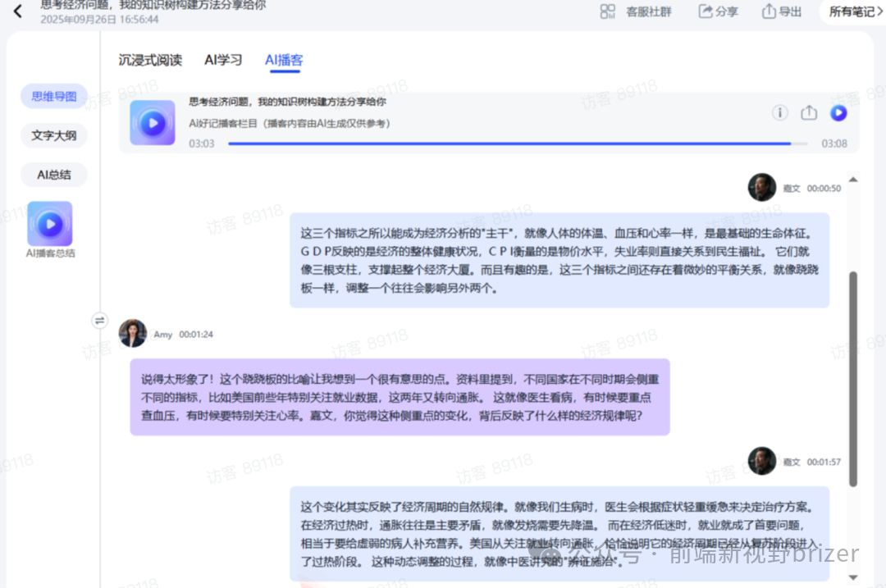
Task: Open the 文字大纲 panel from the sidebar
Action: (53, 135)
